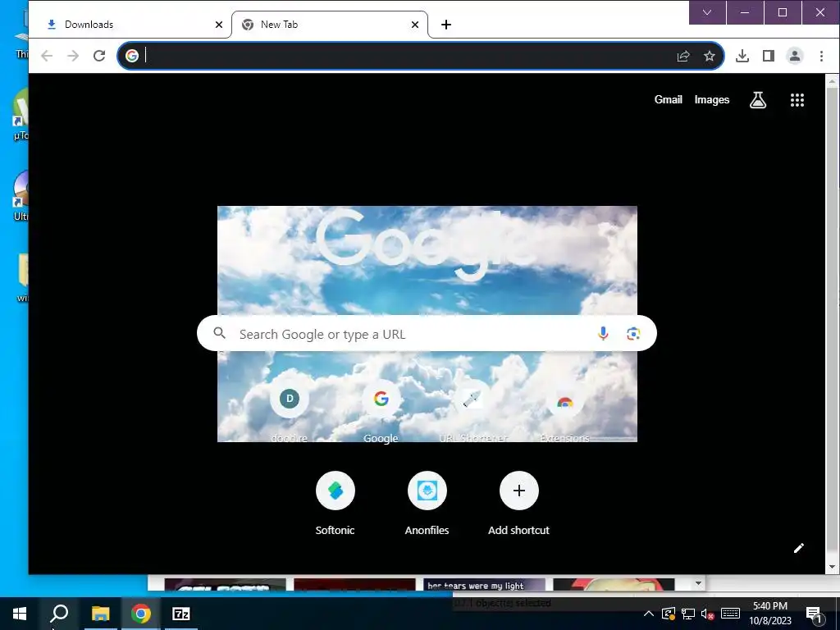Click the Search Google or type a URL box
This screenshot has width=840, height=630.
click(427, 333)
